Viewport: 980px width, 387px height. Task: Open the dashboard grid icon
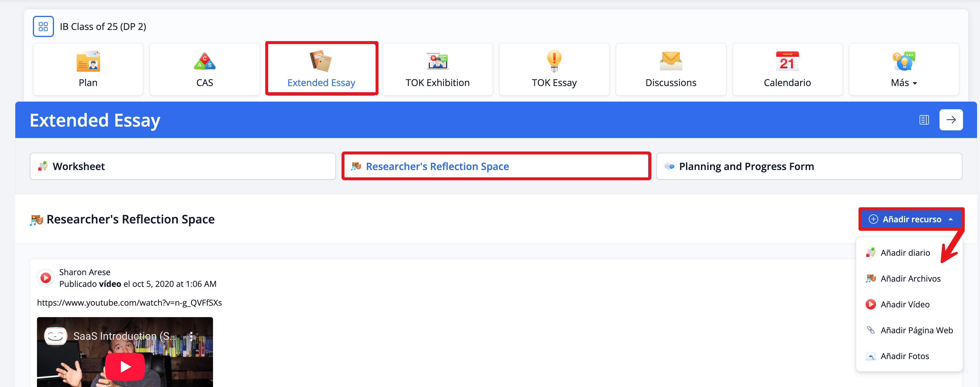click(43, 26)
